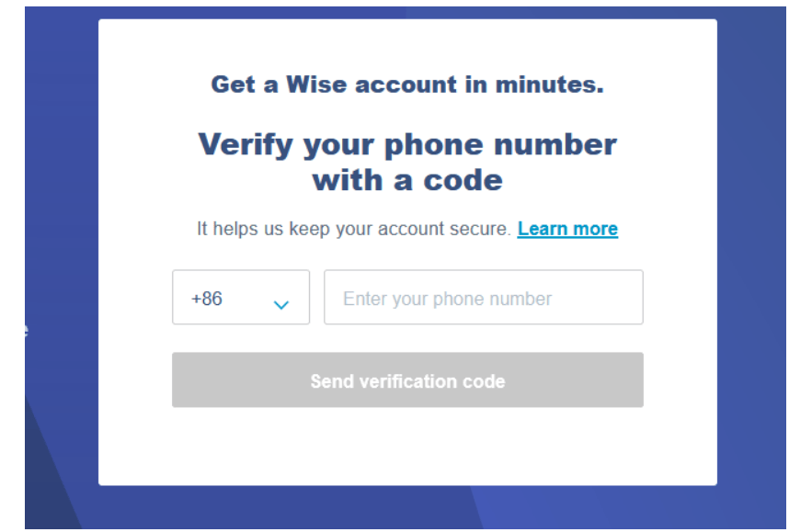Viewport: 812px width, 532px height.
Task: Click the cut-off white letter at left edge
Action: [x=26, y=331]
